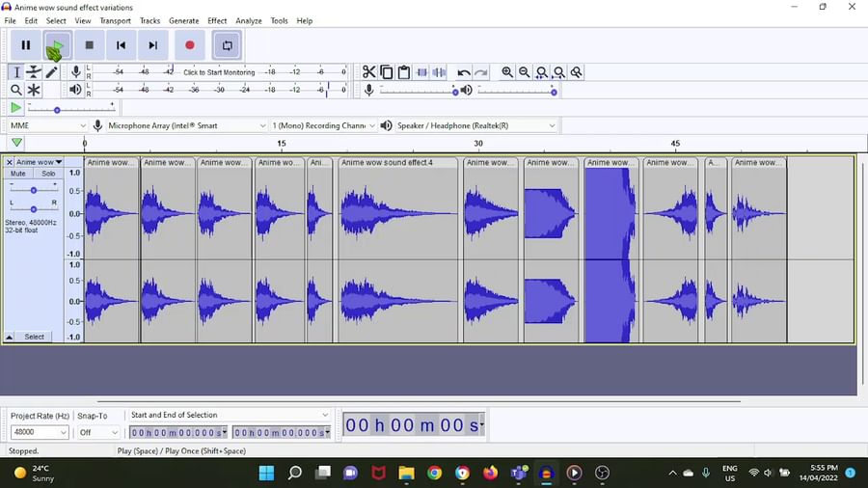This screenshot has height=488, width=868.
Task: Toggle Solo on the track
Action: 49,174
